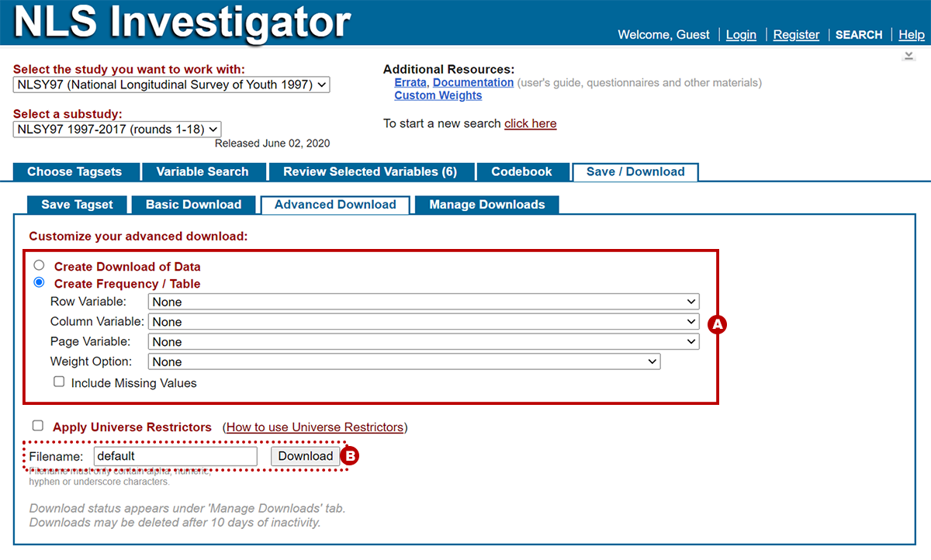
Task: Open the study selection dropdown
Action: pyautogui.click(x=171, y=85)
